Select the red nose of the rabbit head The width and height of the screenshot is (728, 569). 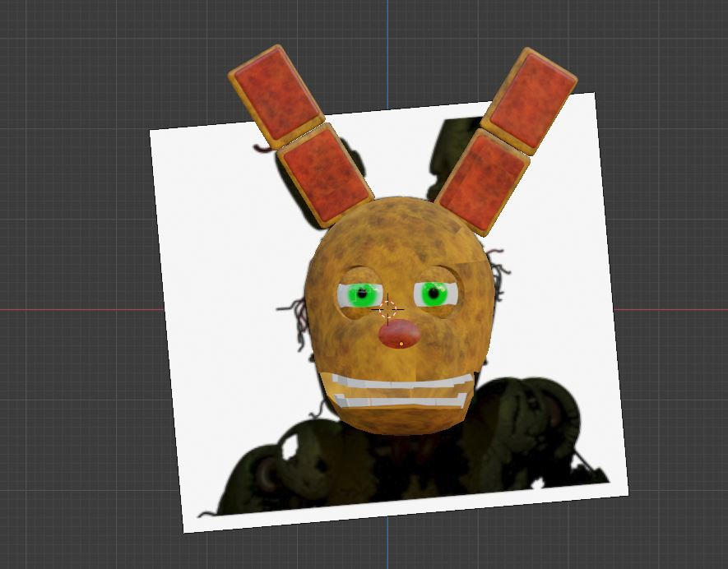pyautogui.click(x=399, y=334)
